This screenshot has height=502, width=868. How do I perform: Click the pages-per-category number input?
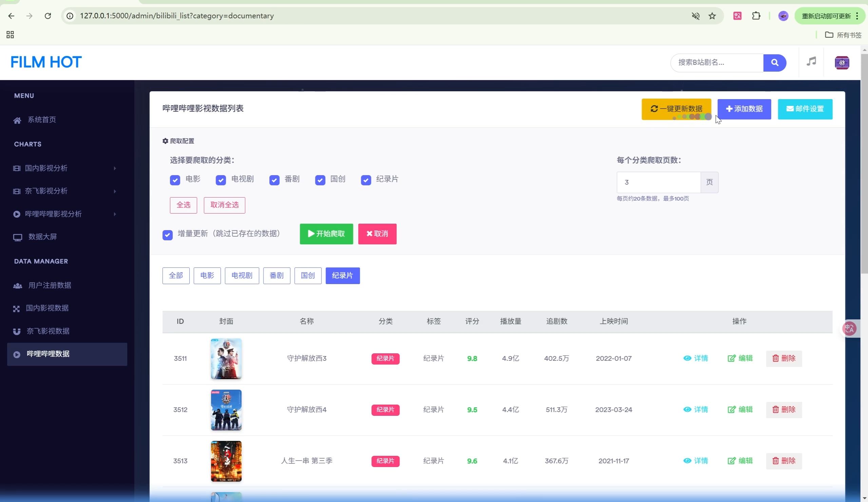[658, 182]
